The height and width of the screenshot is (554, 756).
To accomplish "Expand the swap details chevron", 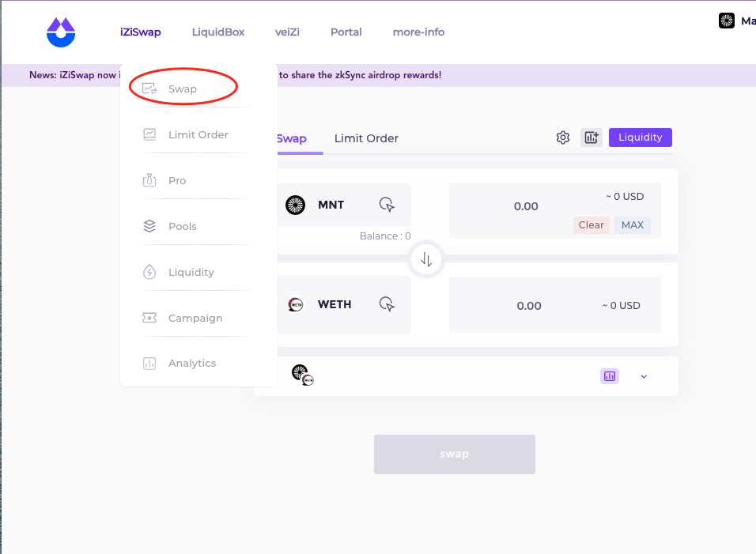I will (x=644, y=377).
